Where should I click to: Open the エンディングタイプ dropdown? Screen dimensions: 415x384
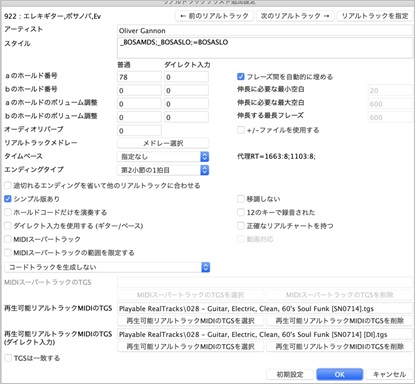[163, 170]
